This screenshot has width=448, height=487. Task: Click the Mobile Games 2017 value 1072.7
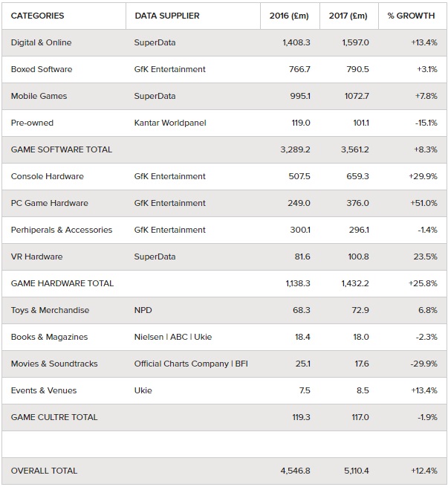[357, 96]
